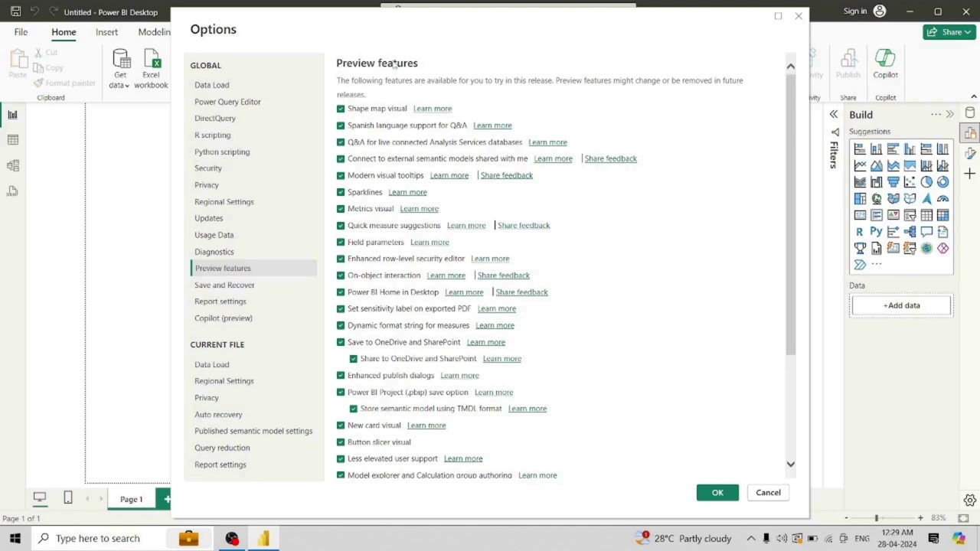The width and height of the screenshot is (980, 551).
Task: Open the File menu
Action: (21, 32)
